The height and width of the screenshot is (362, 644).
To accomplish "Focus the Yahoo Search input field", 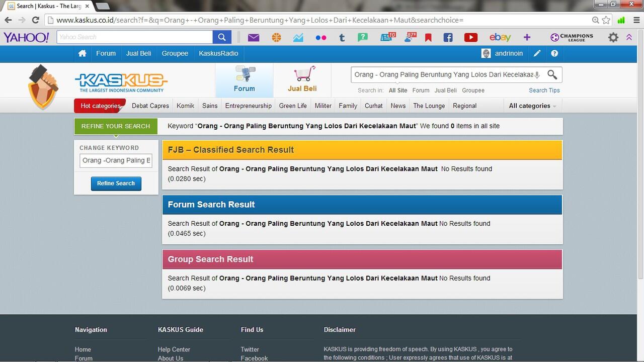I will tap(135, 37).
